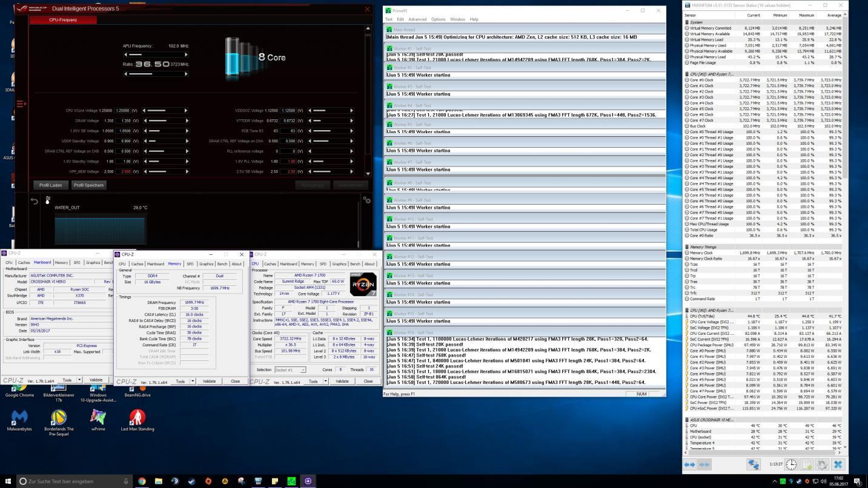868x488 pixels.
Task: Click the volume icon in system tray
Action: [x=823, y=481]
